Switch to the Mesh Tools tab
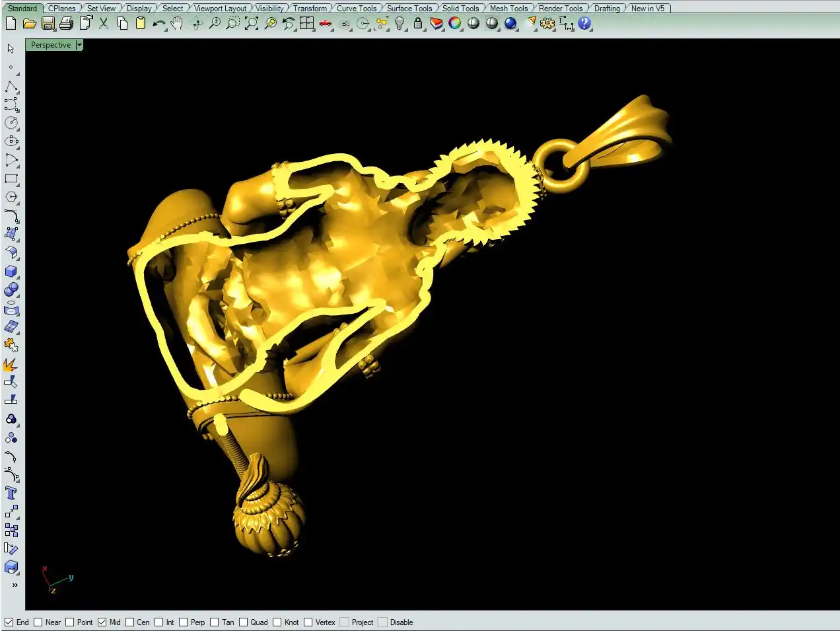840x631 pixels. coord(508,9)
